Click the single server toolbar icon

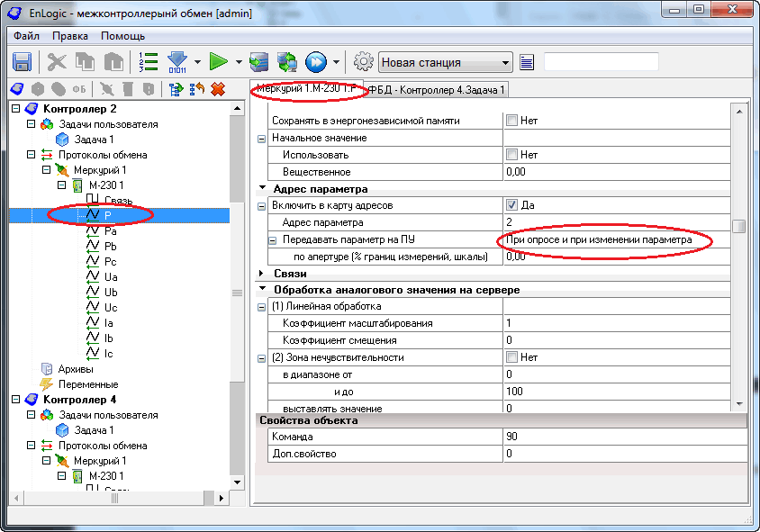pyautogui.click(x=258, y=62)
